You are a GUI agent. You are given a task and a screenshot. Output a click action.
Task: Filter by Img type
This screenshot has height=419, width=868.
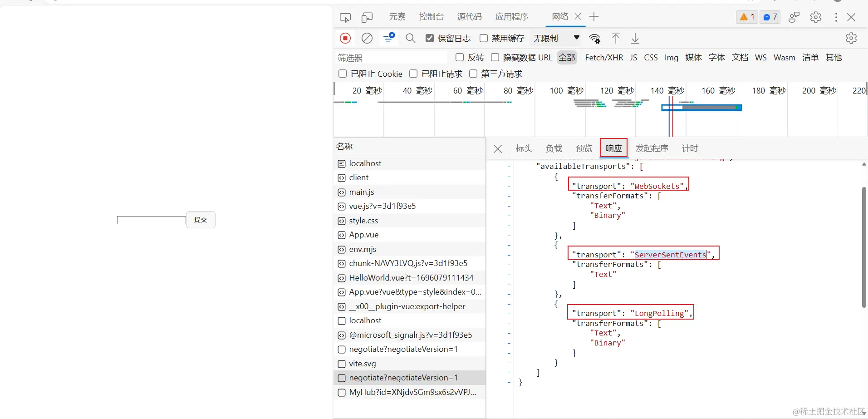tap(672, 58)
